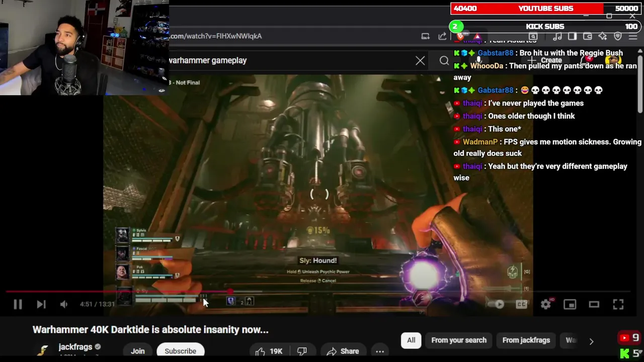Open the more actions three-dot menu
This screenshot has height=362, width=644.
pos(380,351)
